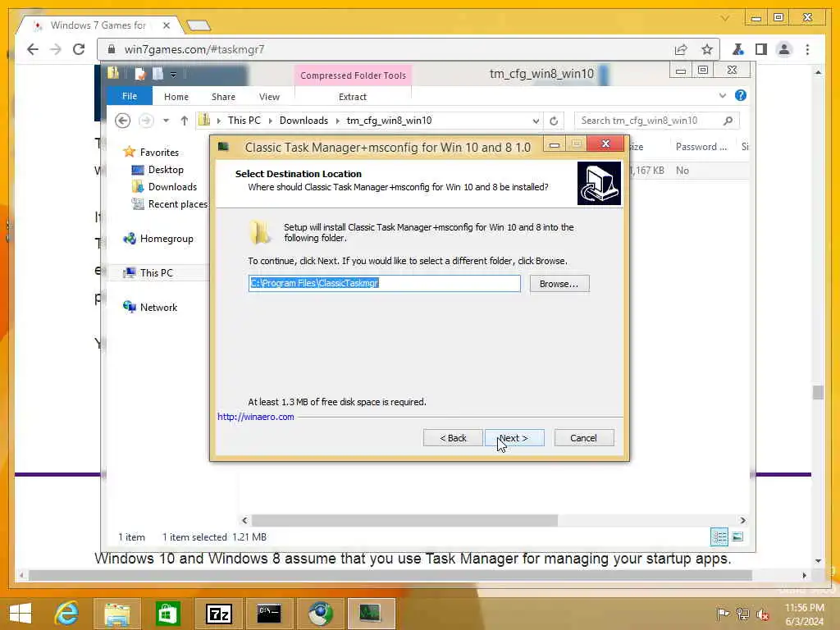Refresh the Explorer folder view
Image resolution: width=840 pixels, height=630 pixels.
click(x=554, y=121)
